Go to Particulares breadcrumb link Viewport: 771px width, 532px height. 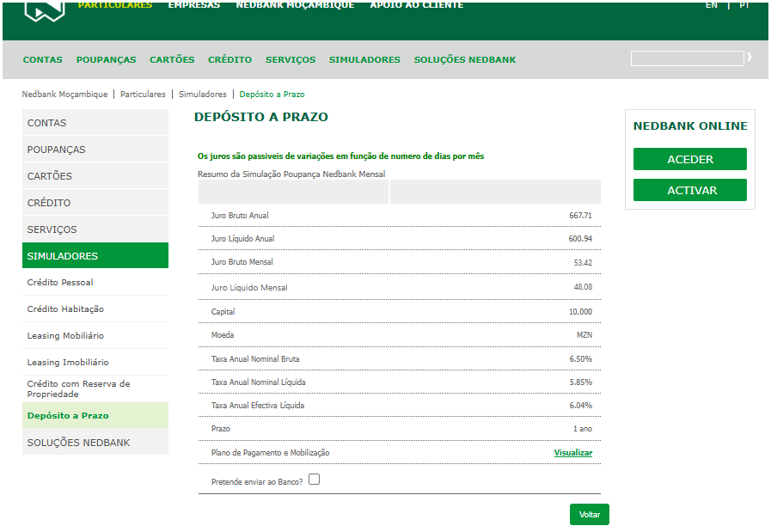[x=143, y=94]
